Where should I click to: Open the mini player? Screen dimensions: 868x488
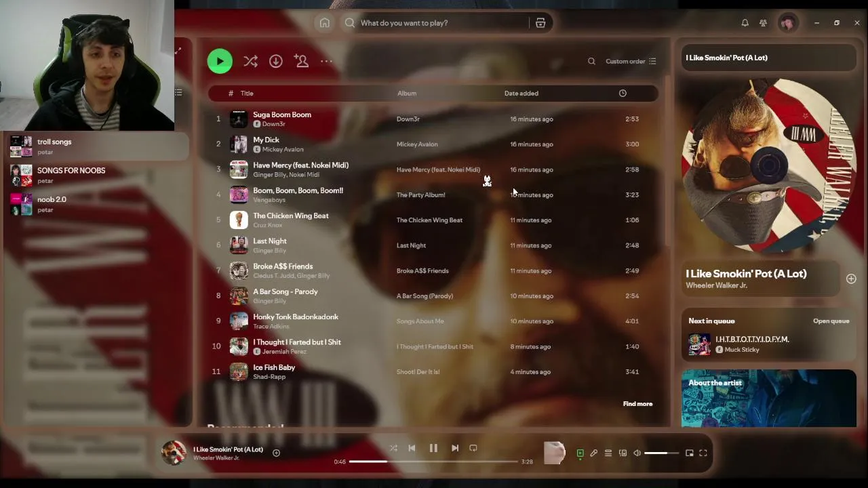click(x=690, y=453)
